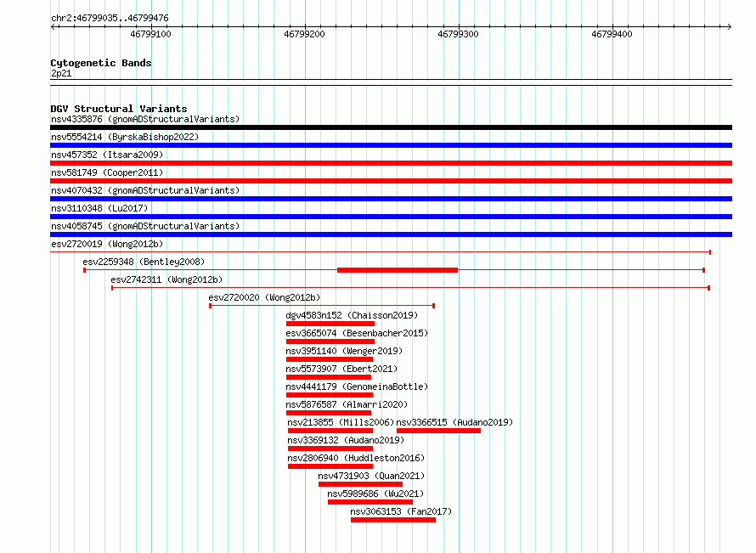The width and height of the screenshot is (756, 553).
Task: Open nsv3063153 (Fan2017) label
Action: point(401,511)
